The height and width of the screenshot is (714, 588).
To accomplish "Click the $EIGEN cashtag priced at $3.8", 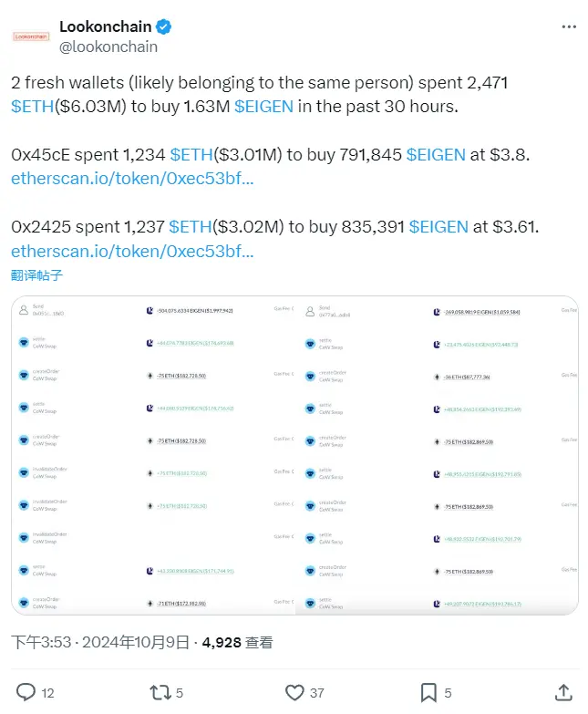I will coord(436,155).
